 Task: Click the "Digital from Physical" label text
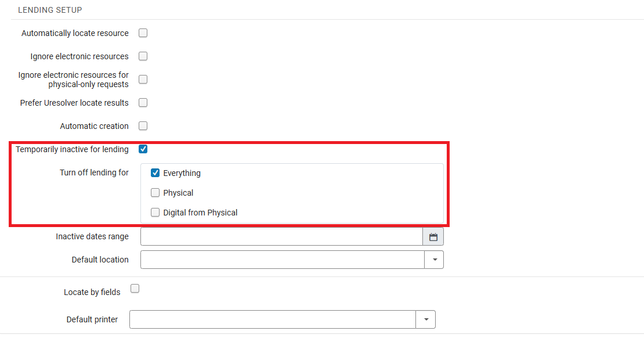(200, 213)
